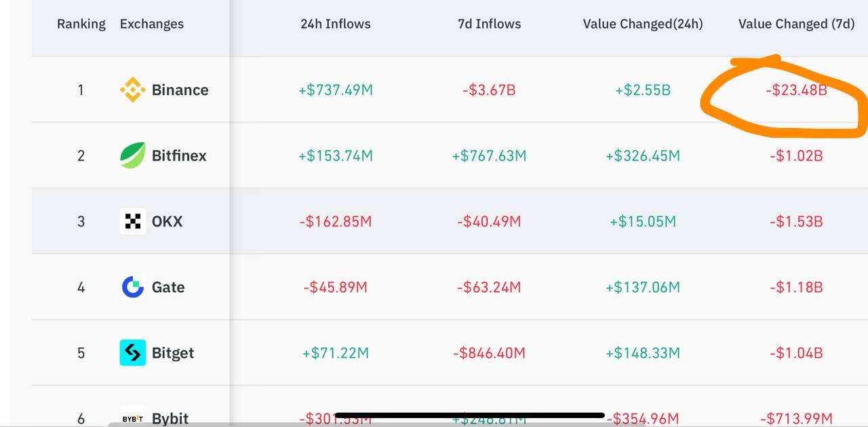Click the Bitfinex leaf logo
Screen dimensions: 868x427
point(132,155)
